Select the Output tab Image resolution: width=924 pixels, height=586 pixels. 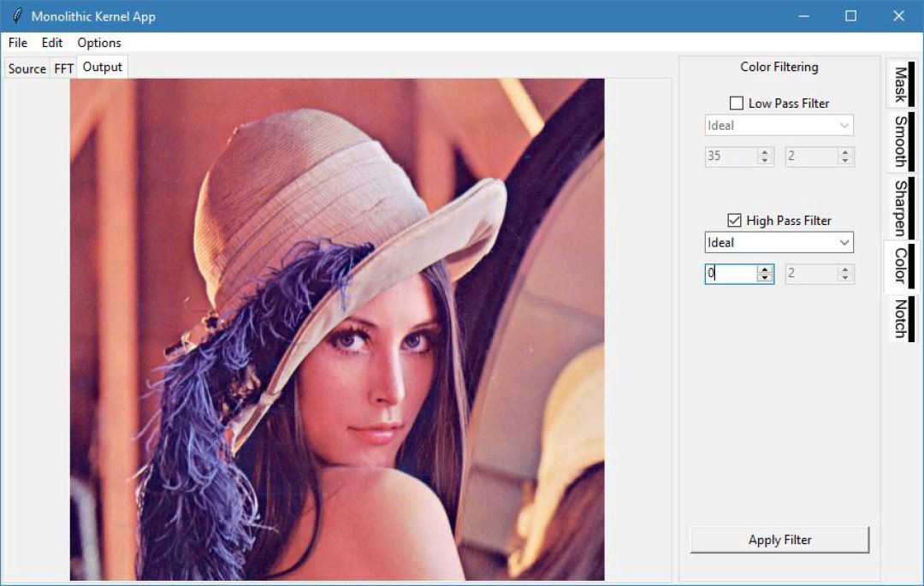point(103,67)
